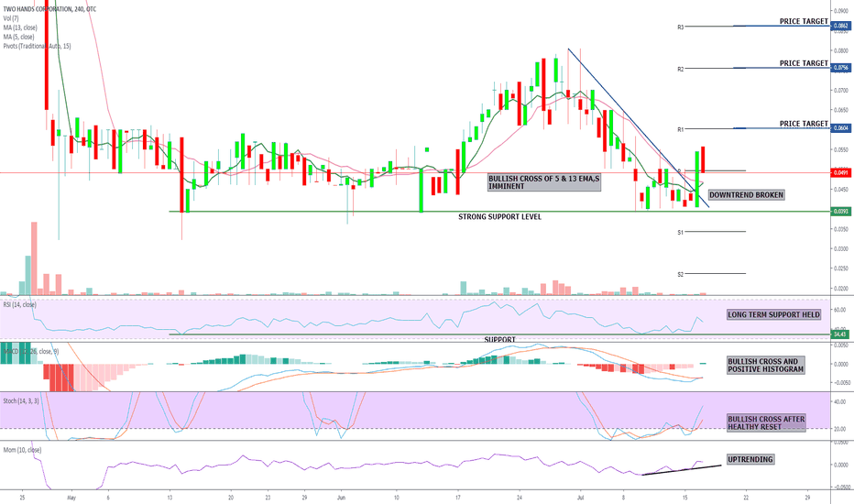The width and height of the screenshot is (854, 504).
Task: Select the Mom (10, close) pane legend
Action: click(22, 450)
